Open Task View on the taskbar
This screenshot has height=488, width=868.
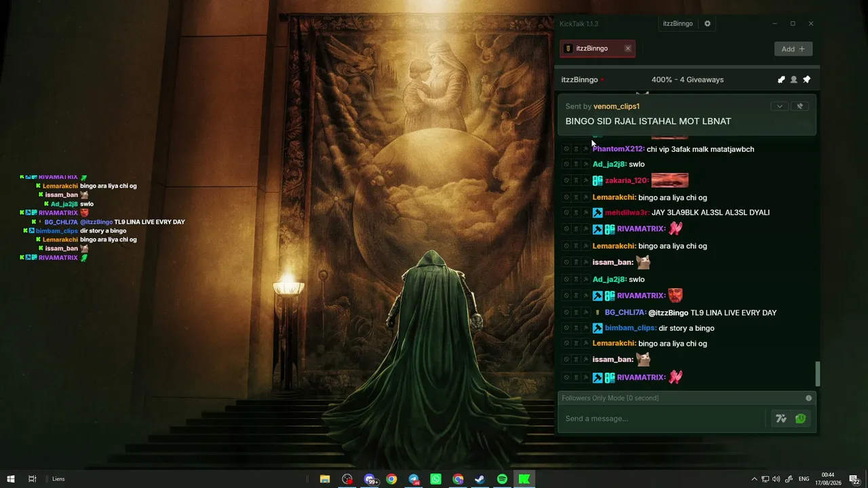coord(32,479)
